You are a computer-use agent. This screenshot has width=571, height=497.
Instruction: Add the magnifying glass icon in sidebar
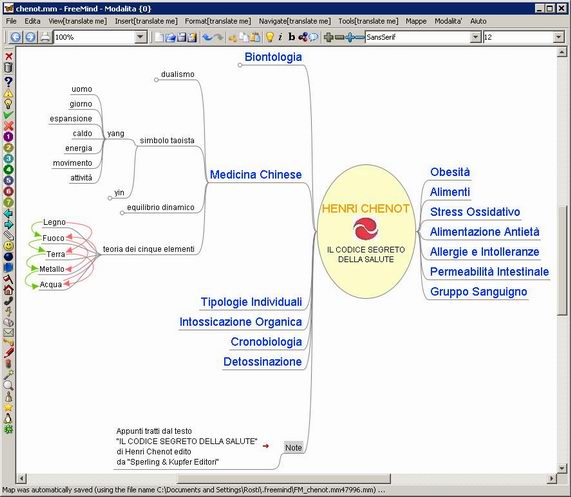(x=8, y=385)
